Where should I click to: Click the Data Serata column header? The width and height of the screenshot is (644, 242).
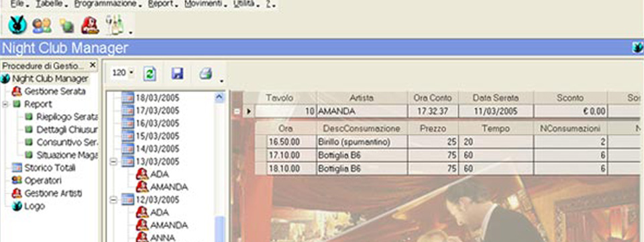(x=496, y=98)
